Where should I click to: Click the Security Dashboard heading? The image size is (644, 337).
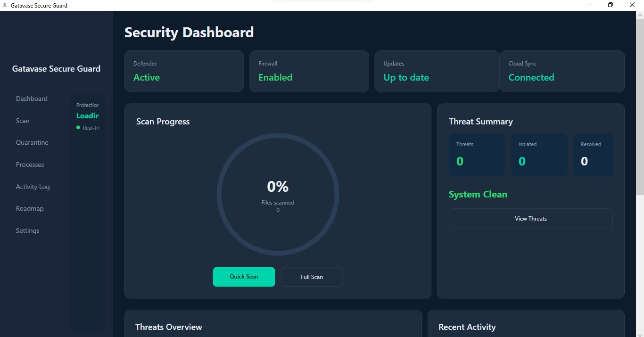pyautogui.click(x=189, y=32)
